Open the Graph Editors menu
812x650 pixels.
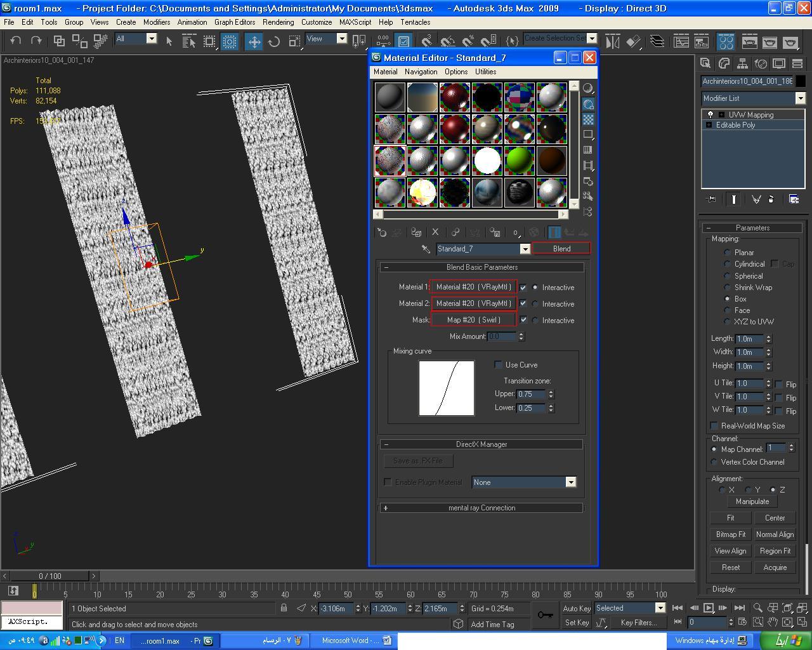tap(235, 22)
